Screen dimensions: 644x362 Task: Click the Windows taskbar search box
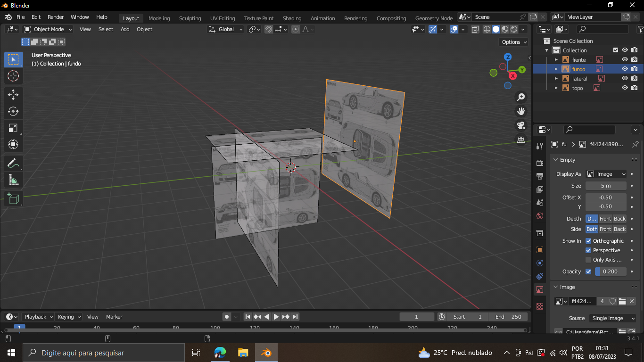tap(104, 353)
